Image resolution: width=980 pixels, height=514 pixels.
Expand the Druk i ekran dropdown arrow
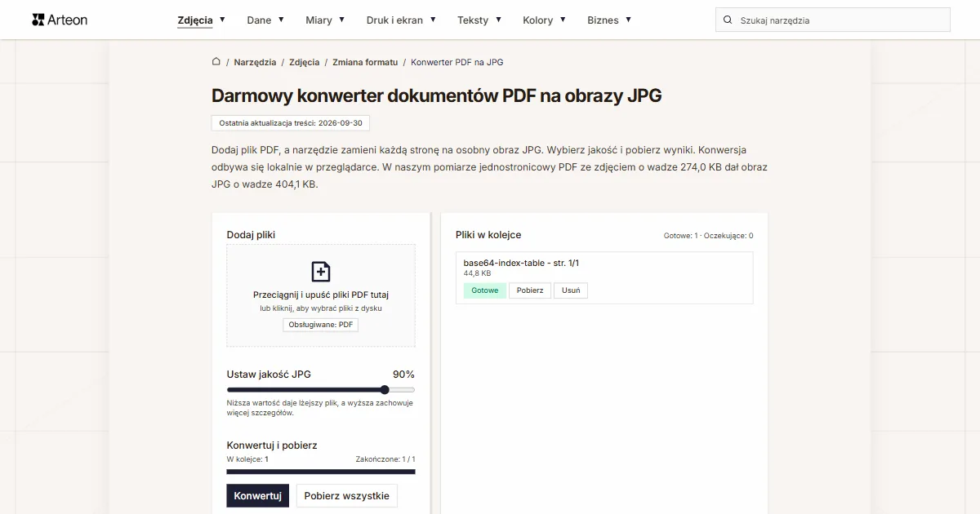coord(433,20)
